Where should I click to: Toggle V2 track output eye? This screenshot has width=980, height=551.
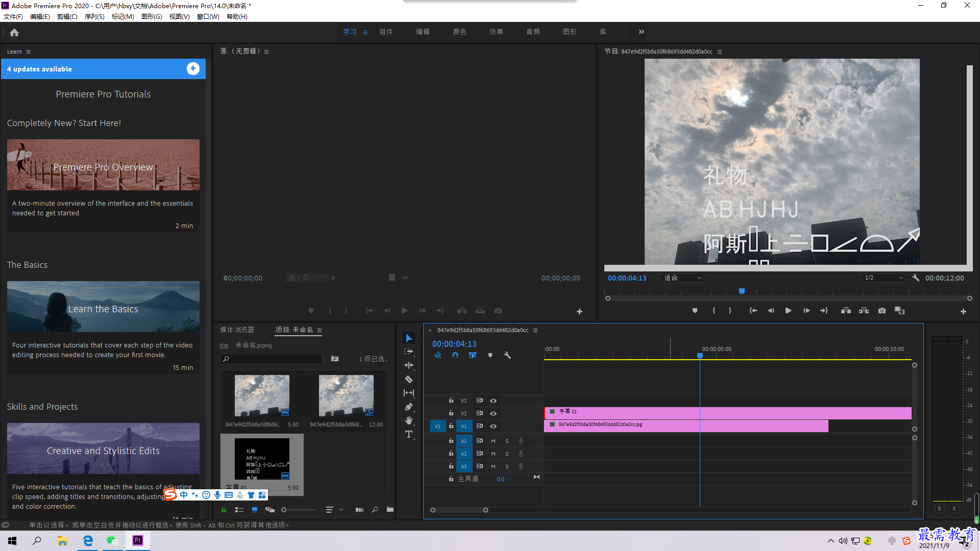pos(493,414)
